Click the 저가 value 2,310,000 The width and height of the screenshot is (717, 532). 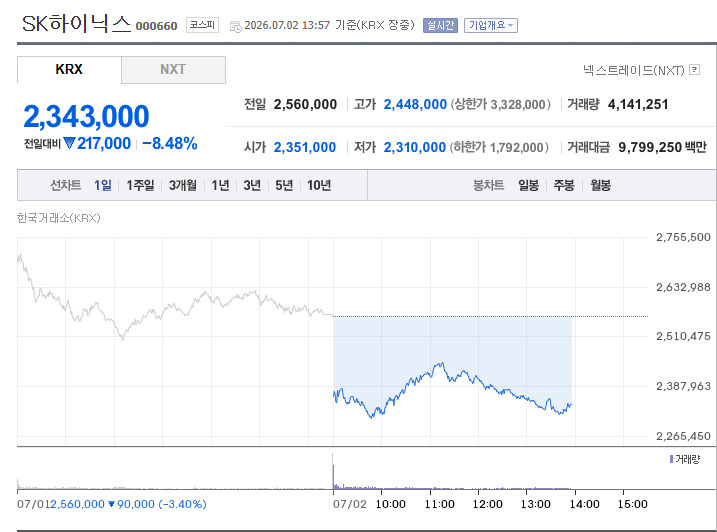[415, 147]
